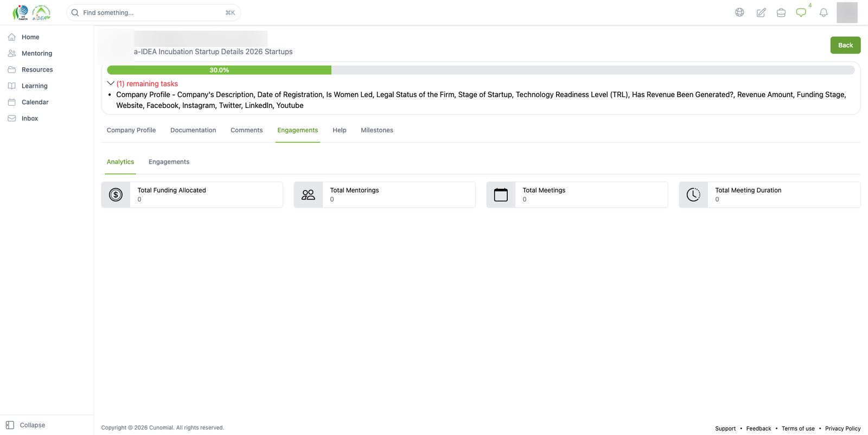
Task: Open the Company Profile tab
Action: coord(131,130)
